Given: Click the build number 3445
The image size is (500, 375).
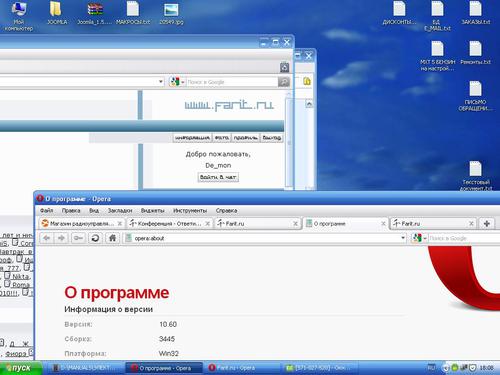Looking at the screenshot, I should [x=167, y=339].
